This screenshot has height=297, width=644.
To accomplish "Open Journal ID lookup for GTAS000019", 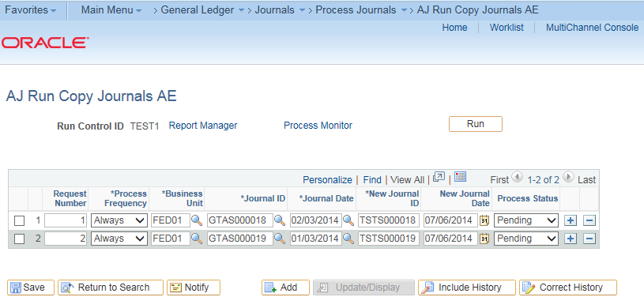I will coord(280,239).
